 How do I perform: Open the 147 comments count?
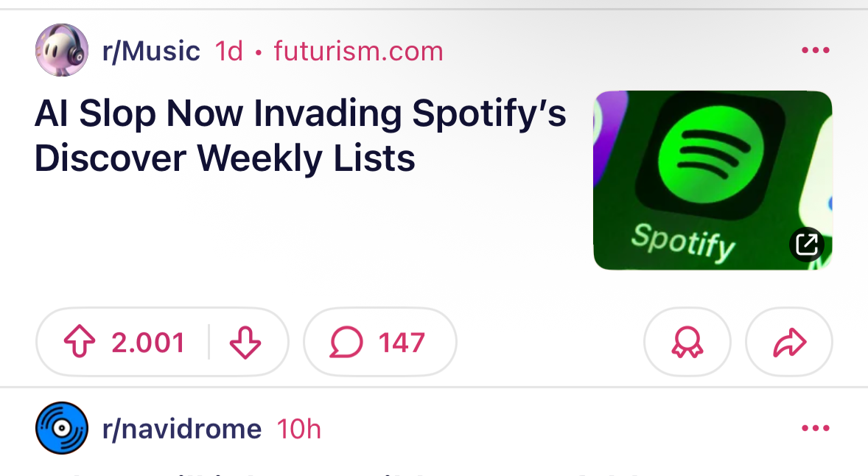point(402,343)
